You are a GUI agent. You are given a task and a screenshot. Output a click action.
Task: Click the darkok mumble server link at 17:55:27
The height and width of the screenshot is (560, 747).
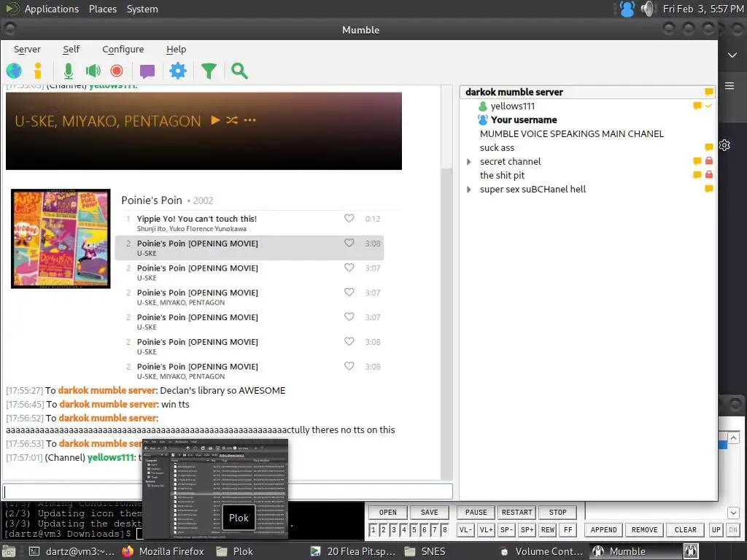pos(107,391)
